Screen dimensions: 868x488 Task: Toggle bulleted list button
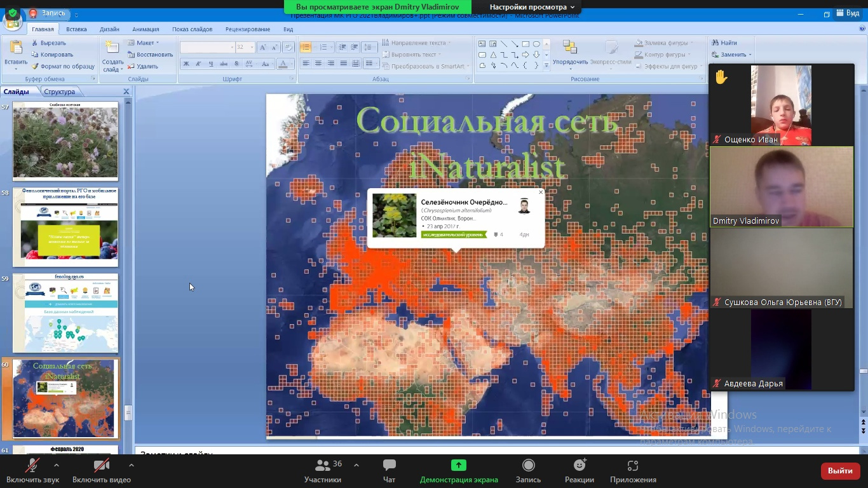pos(306,48)
